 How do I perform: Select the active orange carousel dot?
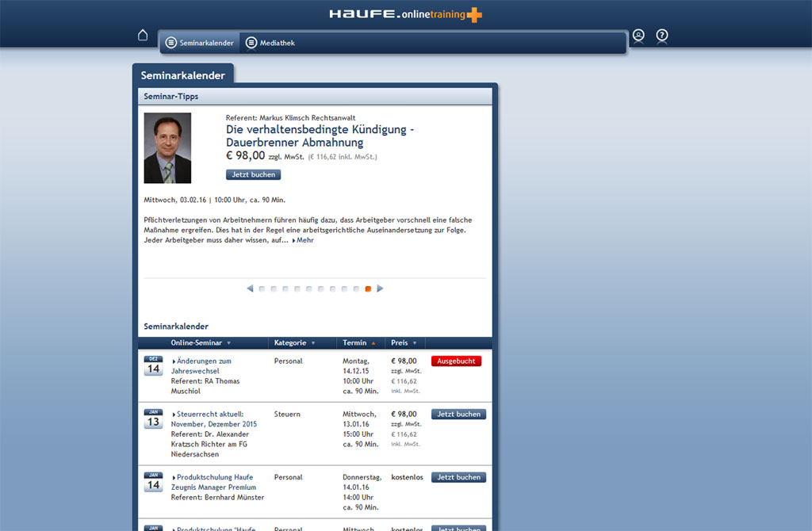click(x=368, y=288)
